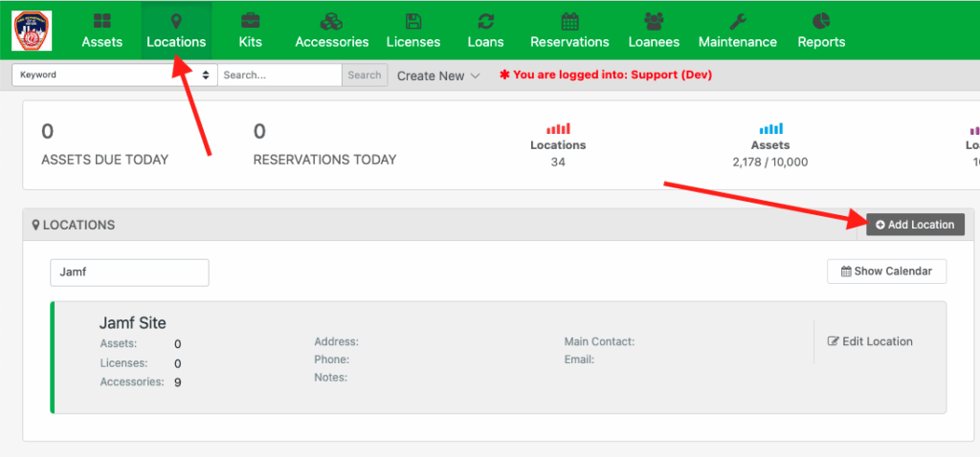980x457 pixels.
Task: Open the Maintenance wrench icon
Action: (x=738, y=21)
